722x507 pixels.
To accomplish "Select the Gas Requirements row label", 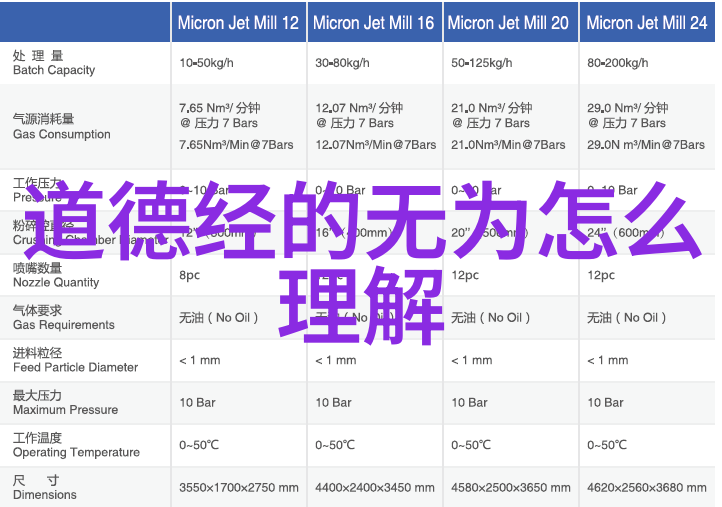I will (x=64, y=318).
